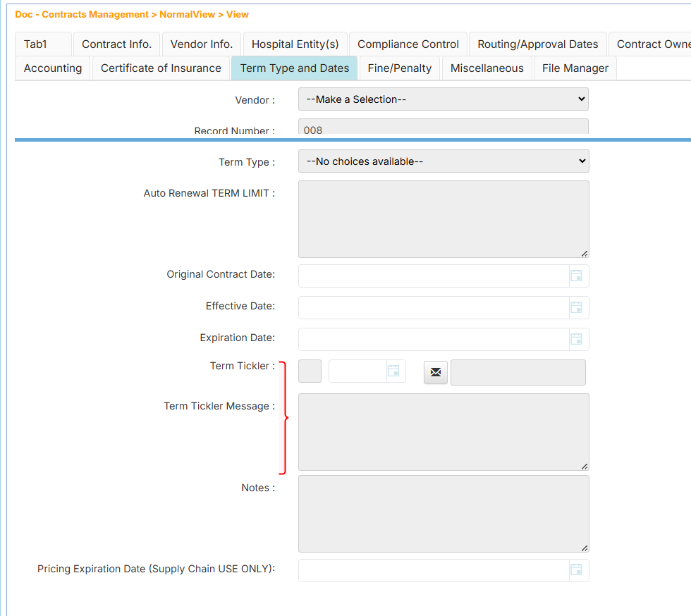Click the Term Tickler email envelope icon
Screen dimensions: 691x616
[436, 372]
